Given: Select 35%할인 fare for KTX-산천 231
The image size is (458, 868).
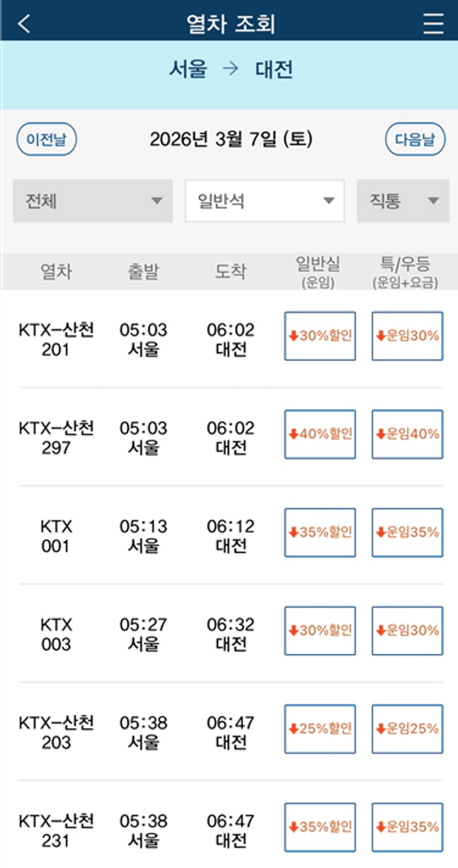Looking at the screenshot, I should click(x=320, y=827).
